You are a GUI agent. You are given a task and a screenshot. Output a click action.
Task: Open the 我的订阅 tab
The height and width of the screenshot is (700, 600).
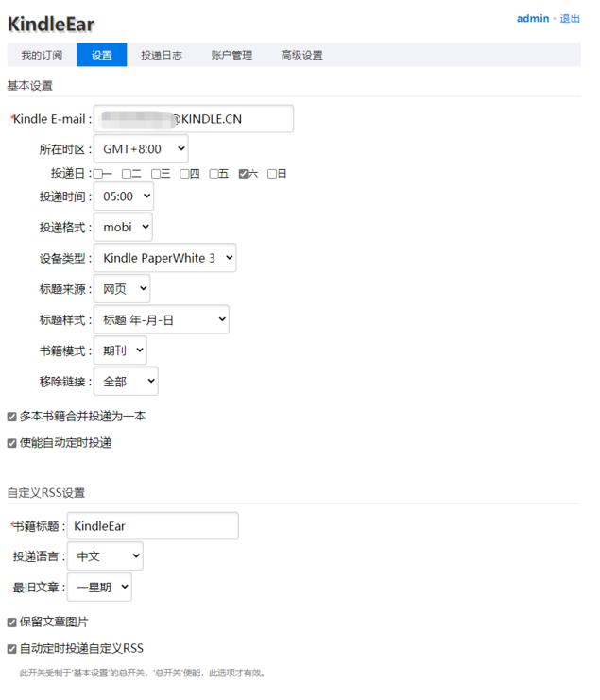click(43, 56)
